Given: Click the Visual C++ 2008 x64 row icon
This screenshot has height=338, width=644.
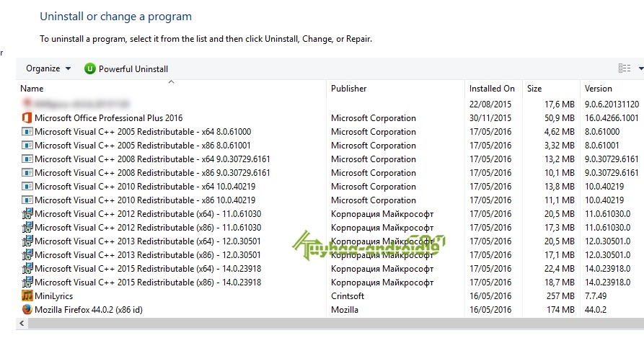Looking at the screenshot, I should (x=27, y=159).
